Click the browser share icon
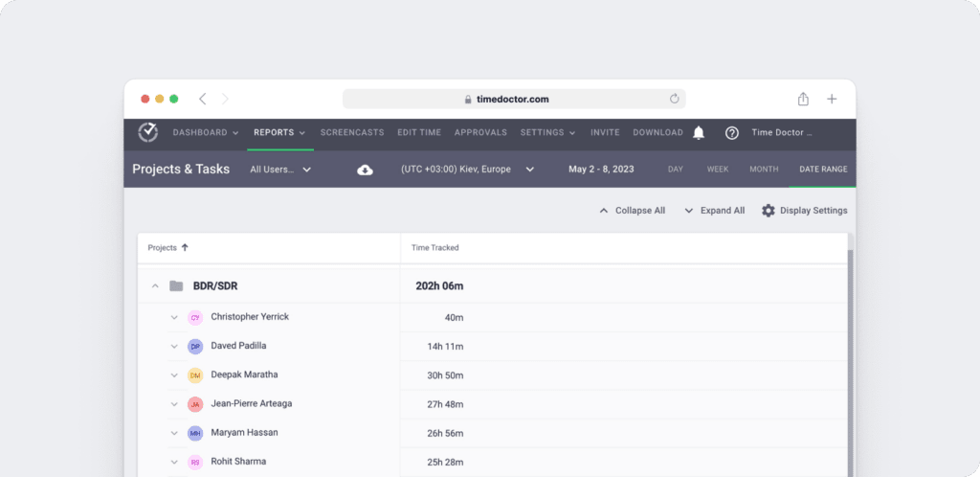The image size is (980, 477). click(803, 99)
